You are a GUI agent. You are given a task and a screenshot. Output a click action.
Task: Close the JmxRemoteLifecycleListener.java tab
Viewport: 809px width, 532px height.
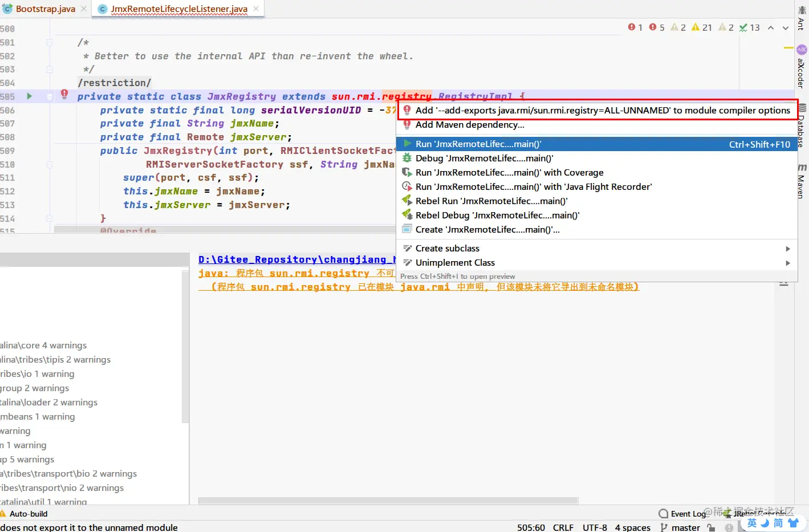click(256, 9)
